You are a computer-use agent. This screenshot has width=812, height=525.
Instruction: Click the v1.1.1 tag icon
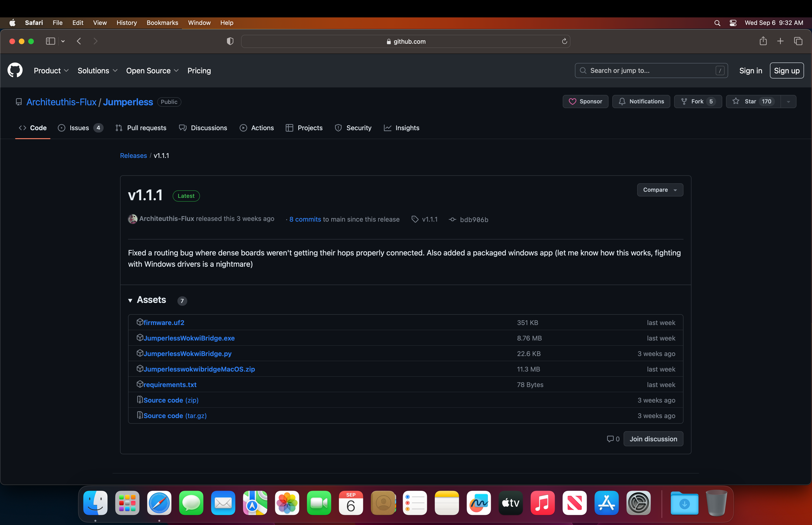415,219
